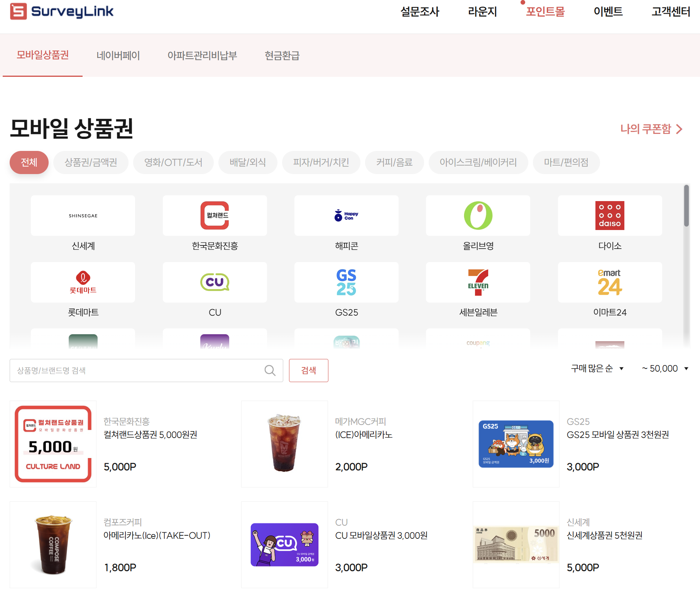Click the product search input field
The width and height of the screenshot is (700, 599).
135,371
